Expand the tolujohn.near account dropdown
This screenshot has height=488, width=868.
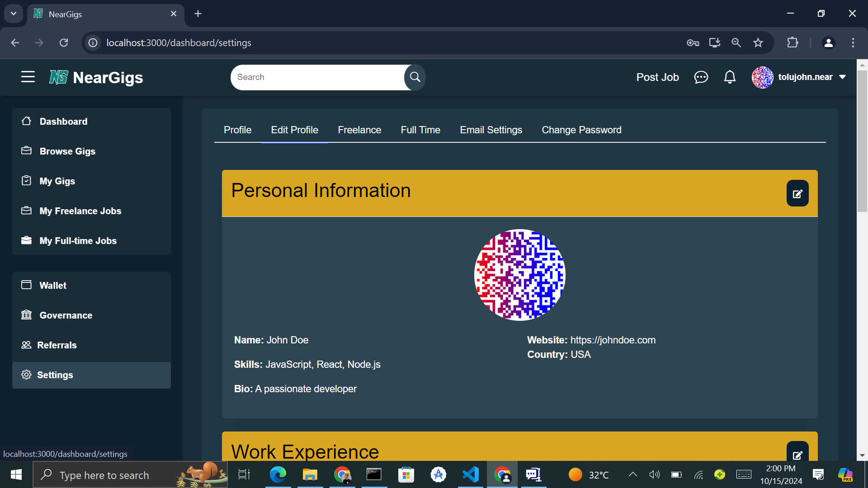[843, 77]
